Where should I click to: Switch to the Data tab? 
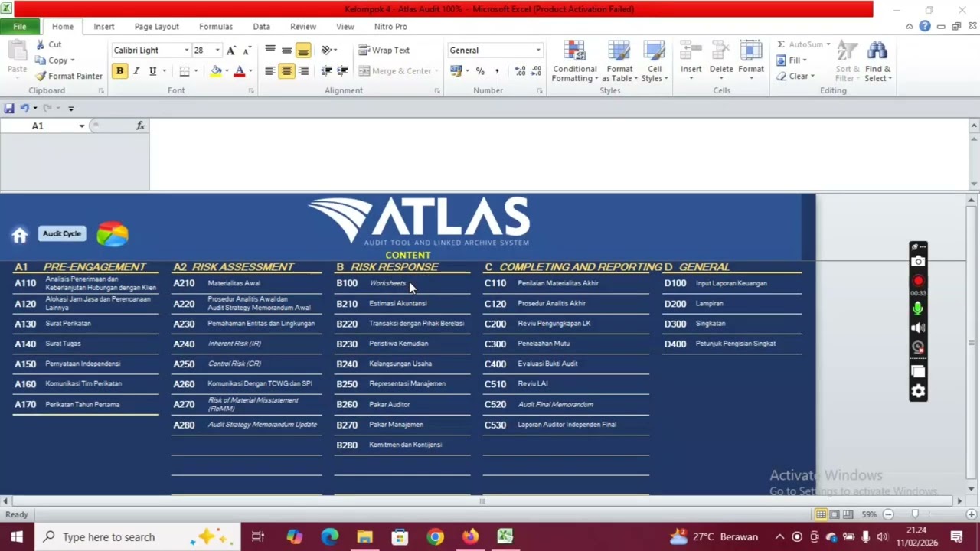[x=261, y=26]
